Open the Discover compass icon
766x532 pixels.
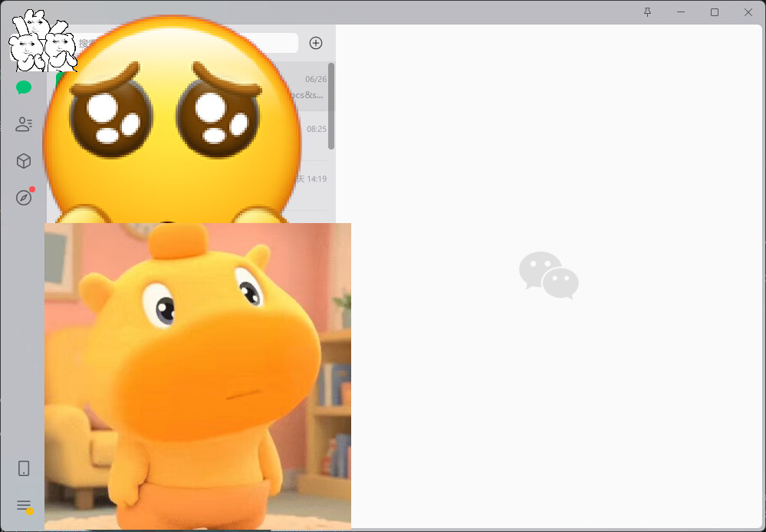point(24,197)
